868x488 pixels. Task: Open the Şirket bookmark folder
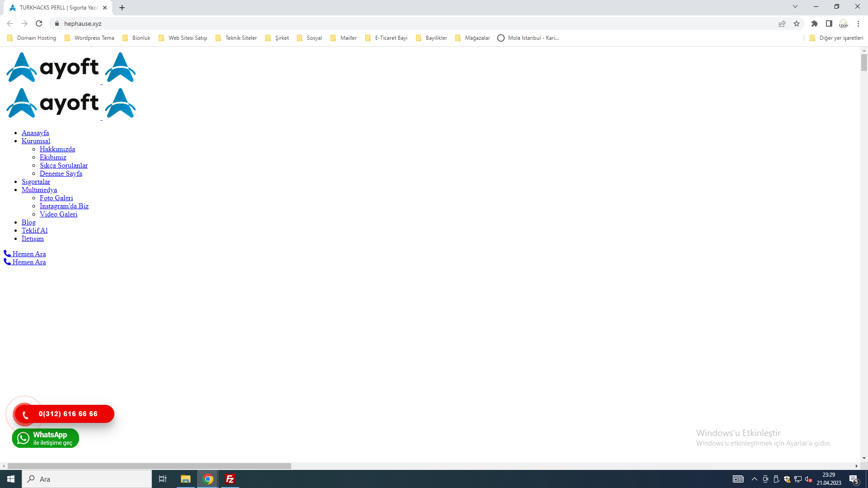(x=277, y=38)
